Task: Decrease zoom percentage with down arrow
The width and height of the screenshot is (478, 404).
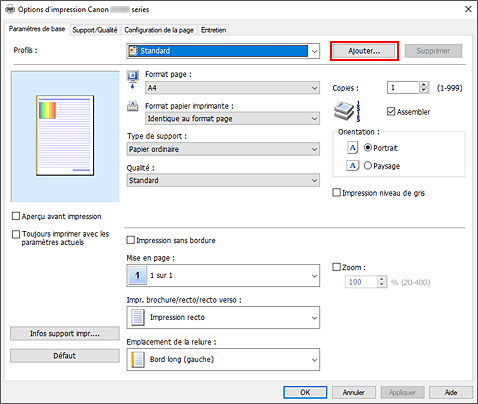Action: 382,285
